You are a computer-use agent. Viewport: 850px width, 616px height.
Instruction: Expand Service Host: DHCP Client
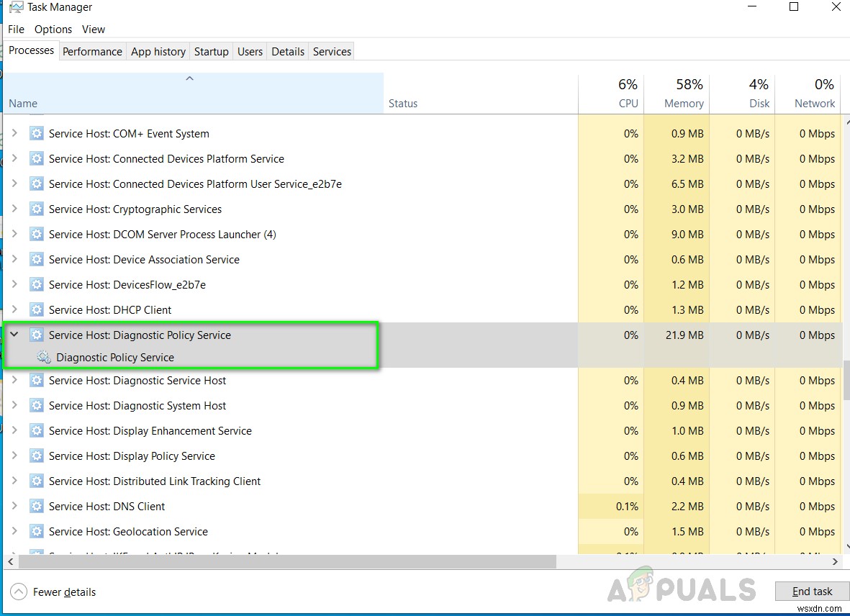pyautogui.click(x=14, y=309)
